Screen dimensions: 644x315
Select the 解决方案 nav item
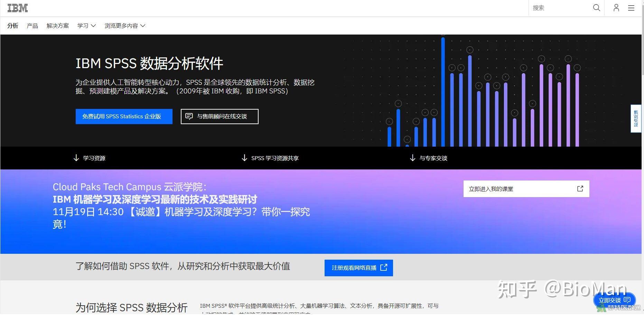(x=58, y=26)
